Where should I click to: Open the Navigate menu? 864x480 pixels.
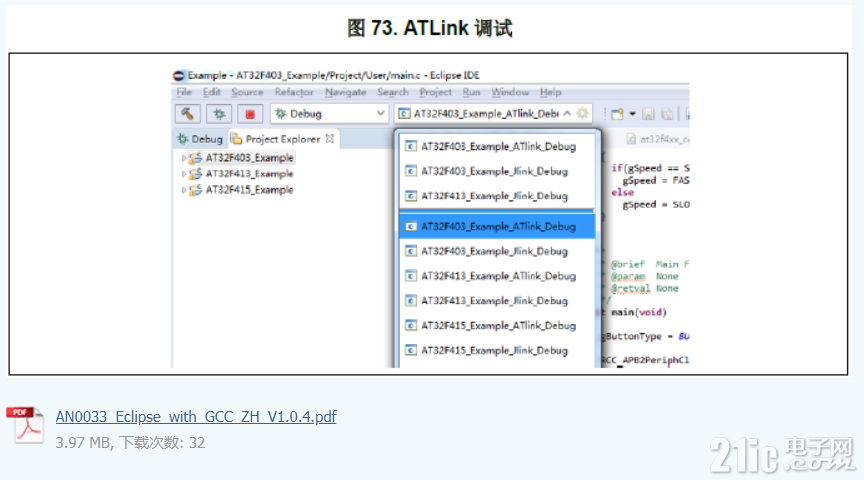coord(345,92)
